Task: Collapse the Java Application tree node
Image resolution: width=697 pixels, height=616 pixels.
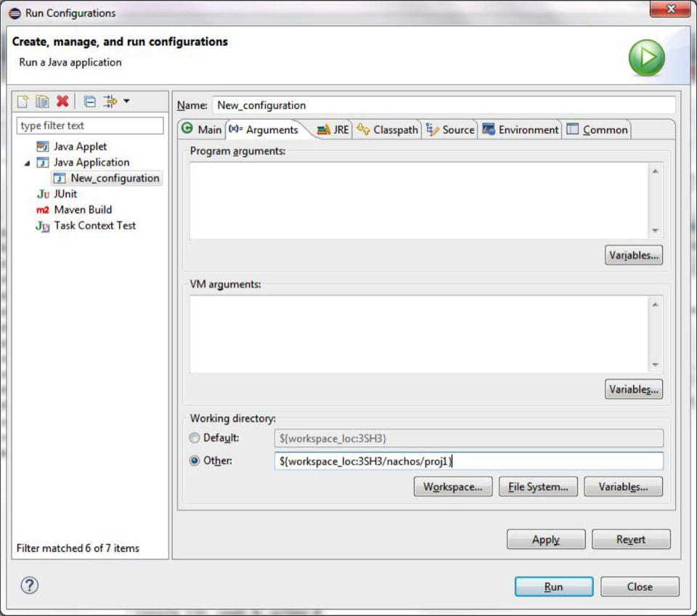Action: [x=27, y=163]
